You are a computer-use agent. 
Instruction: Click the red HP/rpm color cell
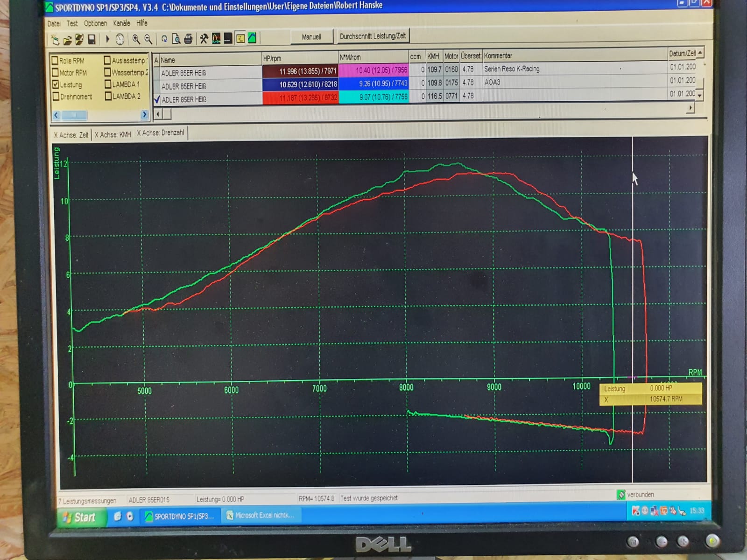click(x=300, y=98)
